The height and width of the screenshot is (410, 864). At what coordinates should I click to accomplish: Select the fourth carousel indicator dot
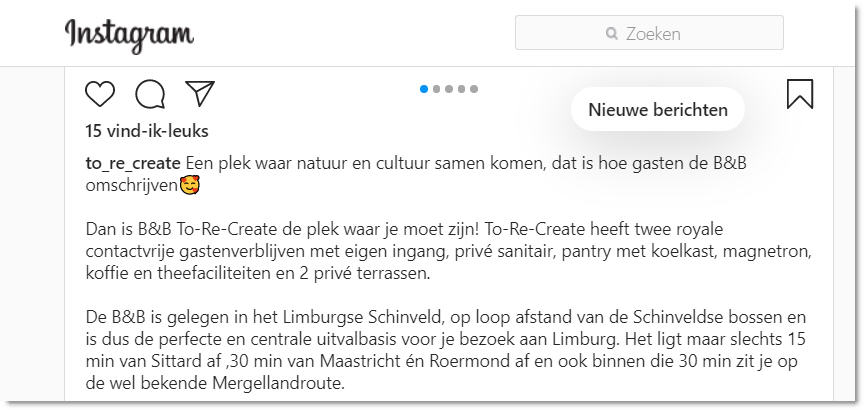click(462, 89)
